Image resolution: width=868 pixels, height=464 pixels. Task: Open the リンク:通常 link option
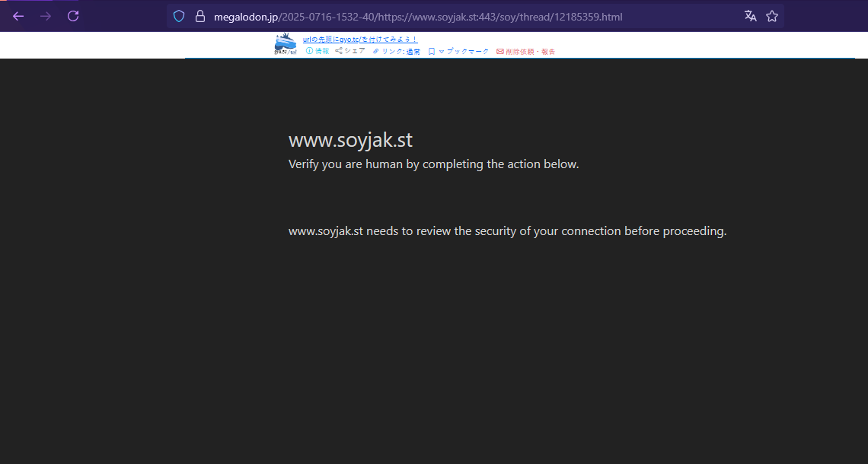pyautogui.click(x=397, y=52)
